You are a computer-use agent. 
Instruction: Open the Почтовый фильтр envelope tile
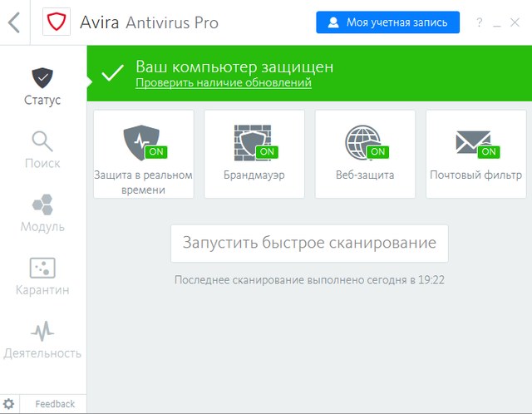tap(475, 154)
